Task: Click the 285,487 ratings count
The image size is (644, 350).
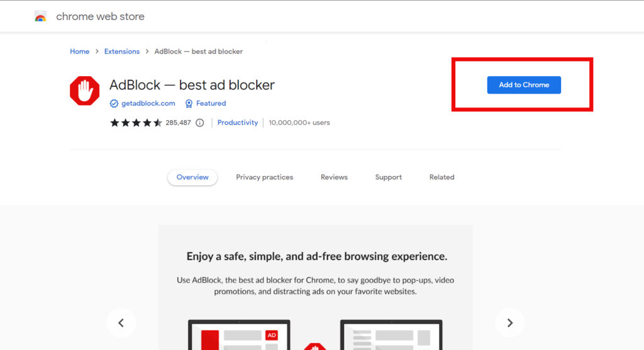Action: click(x=178, y=123)
